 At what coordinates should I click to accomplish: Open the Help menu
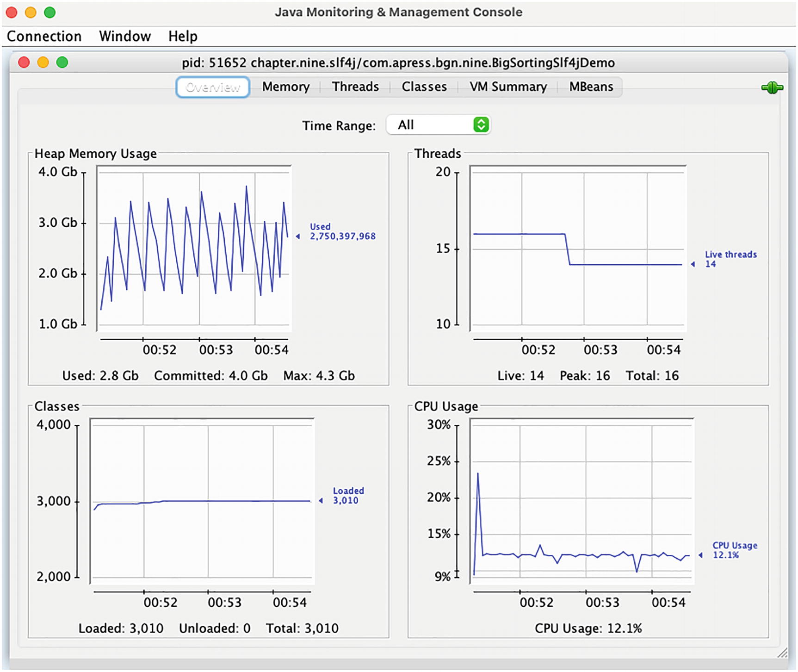pyautogui.click(x=183, y=36)
